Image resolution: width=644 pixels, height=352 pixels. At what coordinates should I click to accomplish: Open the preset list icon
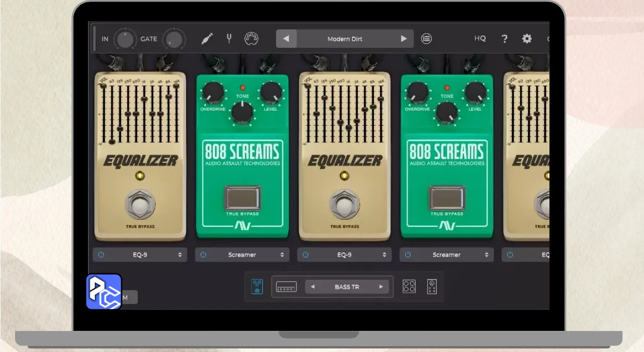[x=426, y=39]
